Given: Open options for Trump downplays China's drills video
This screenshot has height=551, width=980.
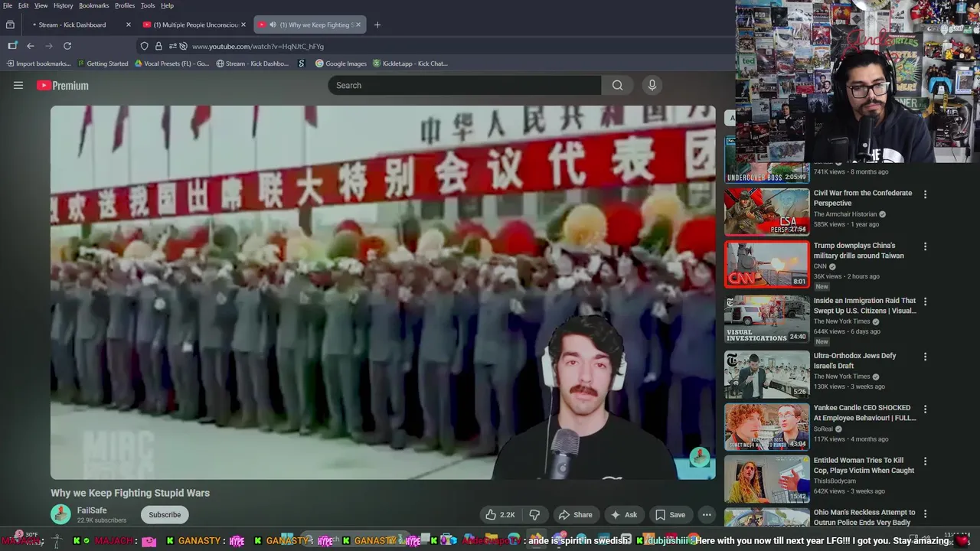Looking at the screenshot, I should coord(925,246).
